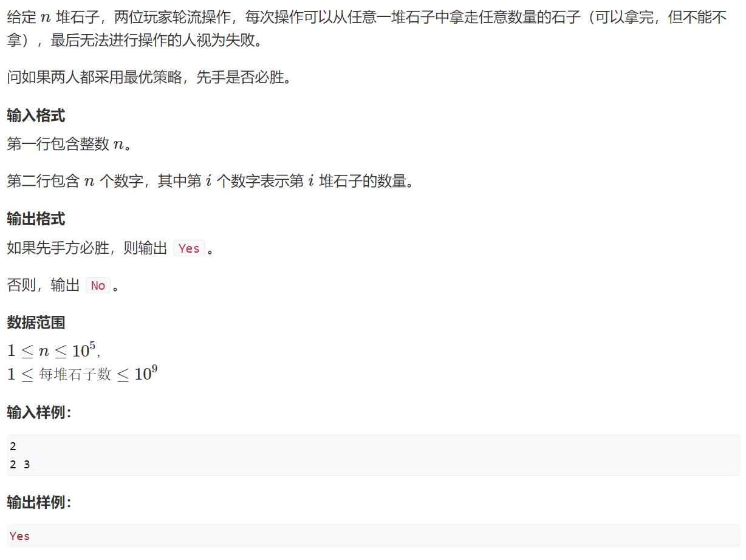Click the sentence 问如果两人都采用最优策略
The image size is (746, 560).
point(149,78)
